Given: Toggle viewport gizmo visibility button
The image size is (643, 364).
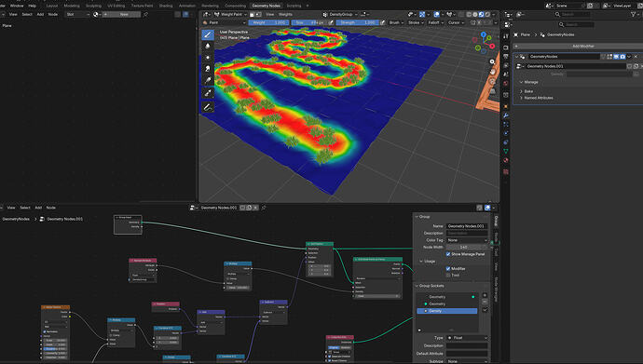Looking at the screenshot, I should coord(422,14).
